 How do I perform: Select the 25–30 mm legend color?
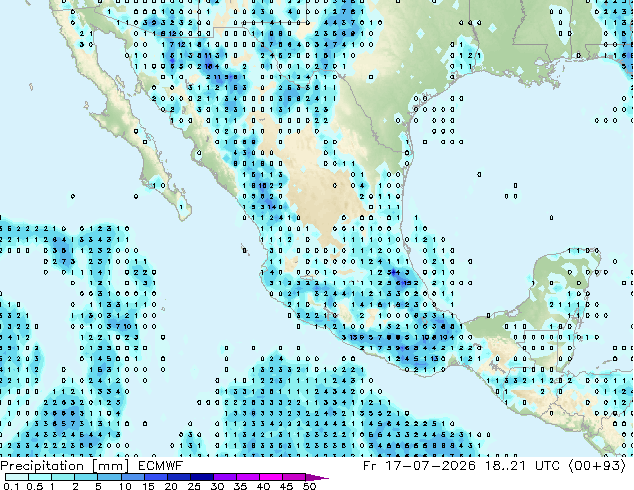(201, 477)
